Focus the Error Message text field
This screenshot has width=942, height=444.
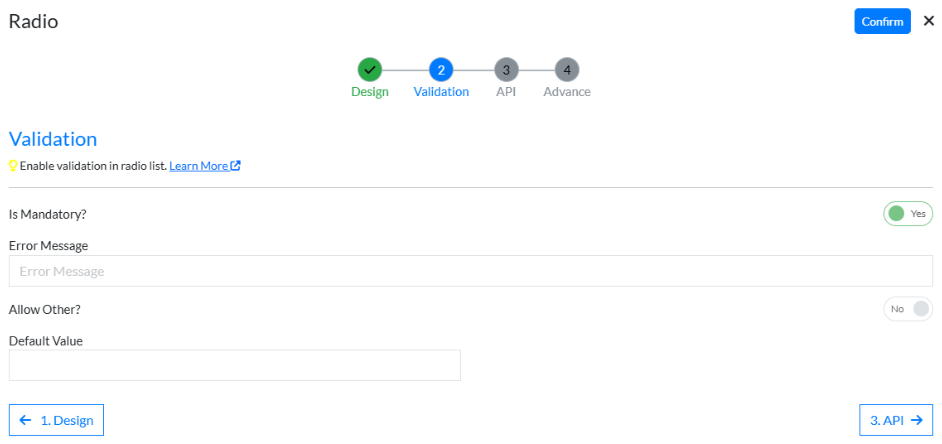[470, 271]
